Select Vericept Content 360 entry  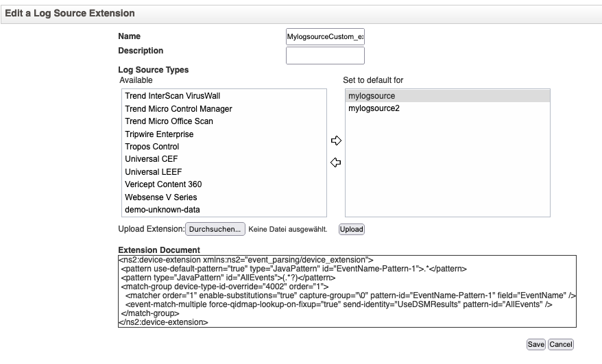(x=163, y=184)
